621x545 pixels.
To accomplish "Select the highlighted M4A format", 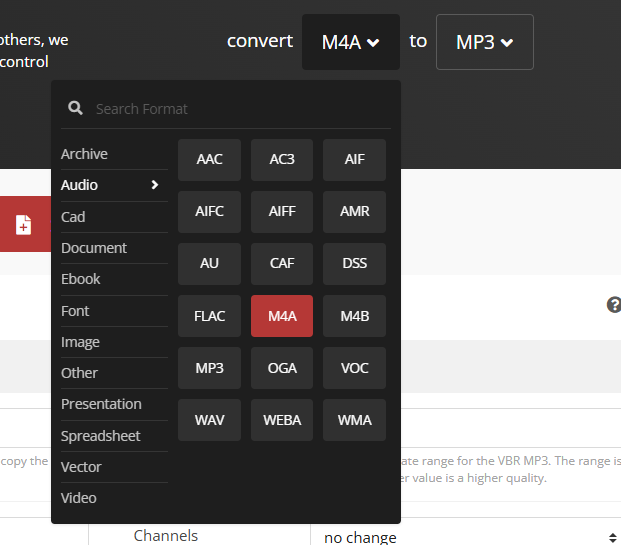I will click(282, 316).
